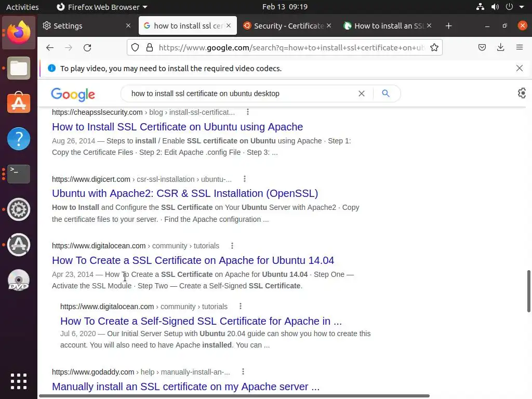The width and height of the screenshot is (532, 399).
Task: Open Software Updater from the dock
Action: point(19,245)
